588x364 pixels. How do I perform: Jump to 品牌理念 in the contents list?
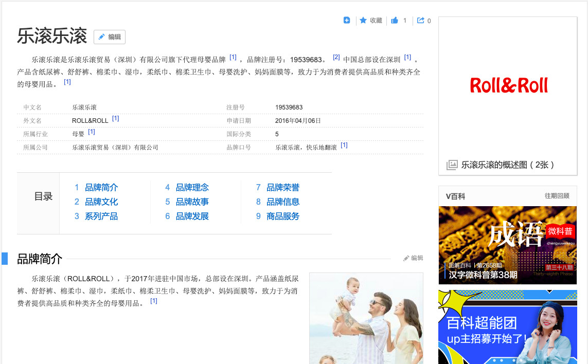[x=192, y=188]
